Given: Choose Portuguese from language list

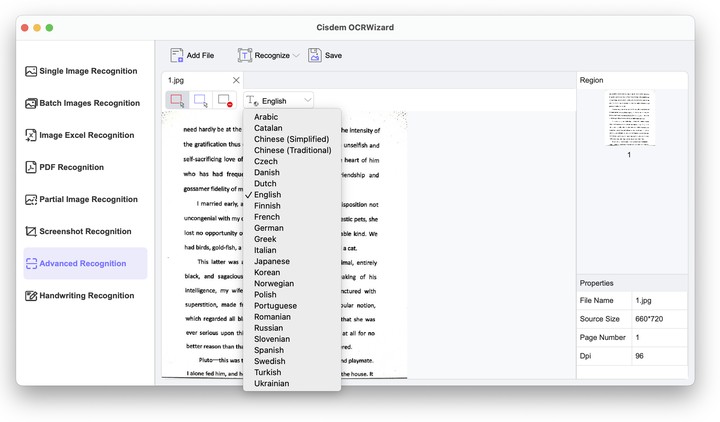Looking at the screenshot, I should point(292,305).
